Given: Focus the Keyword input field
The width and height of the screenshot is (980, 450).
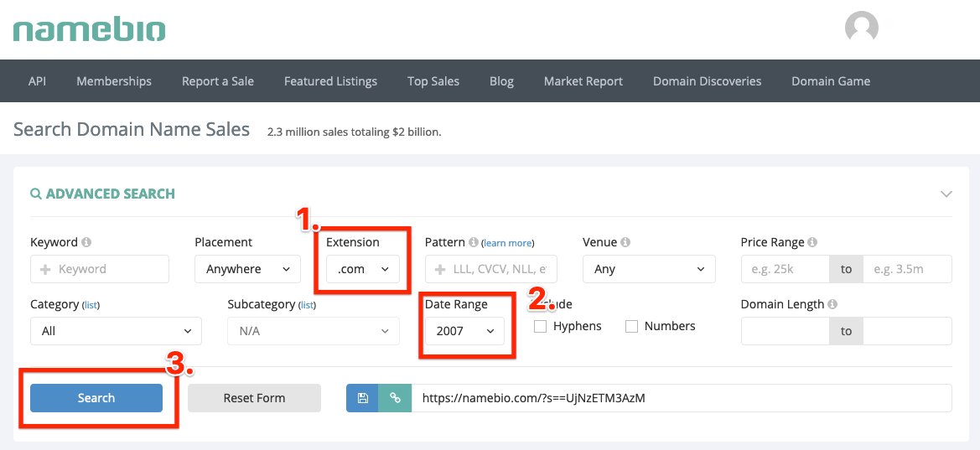Looking at the screenshot, I should 100,269.
